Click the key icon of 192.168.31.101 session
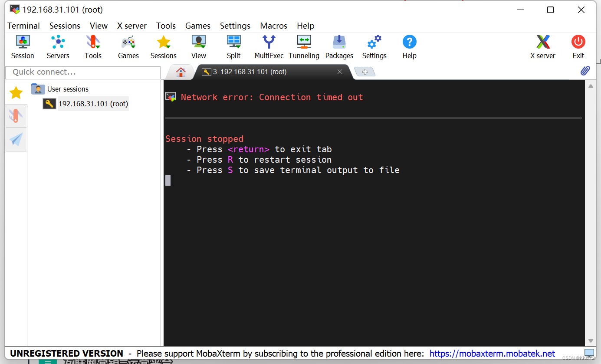 pos(49,104)
